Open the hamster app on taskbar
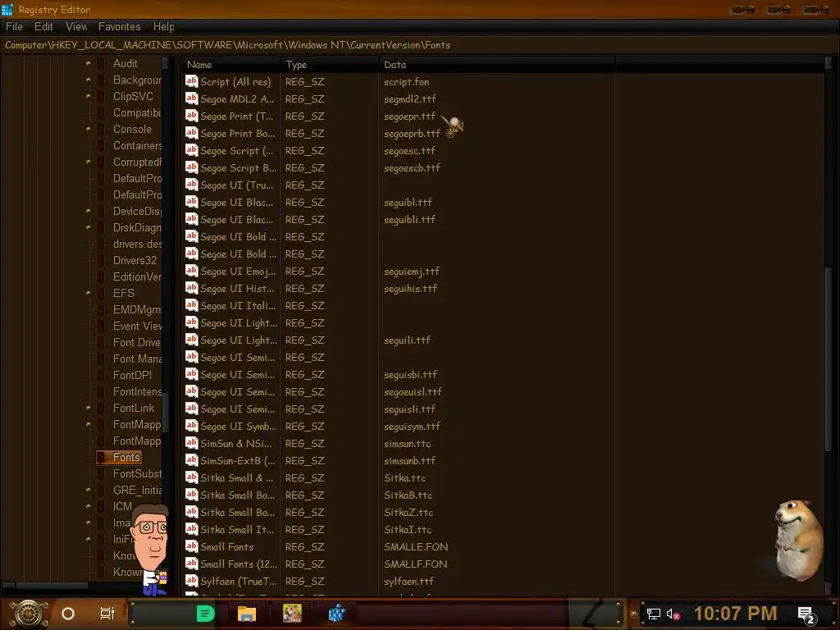Screen dimensions: 840x630 [292, 614]
